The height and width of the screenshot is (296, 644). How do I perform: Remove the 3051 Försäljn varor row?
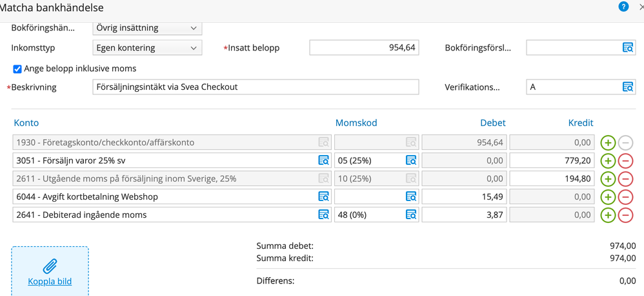click(x=625, y=160)
